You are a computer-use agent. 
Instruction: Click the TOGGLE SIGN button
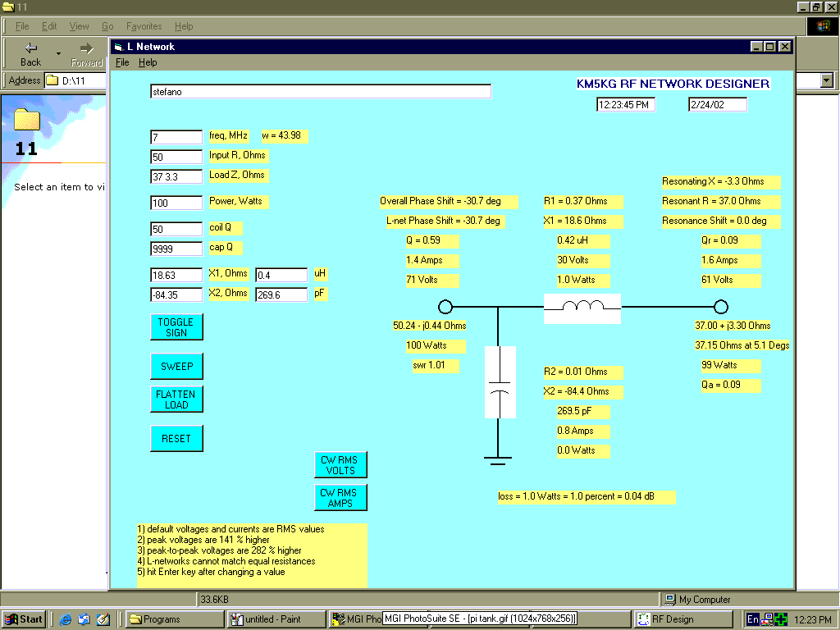(x=176, y=327)
